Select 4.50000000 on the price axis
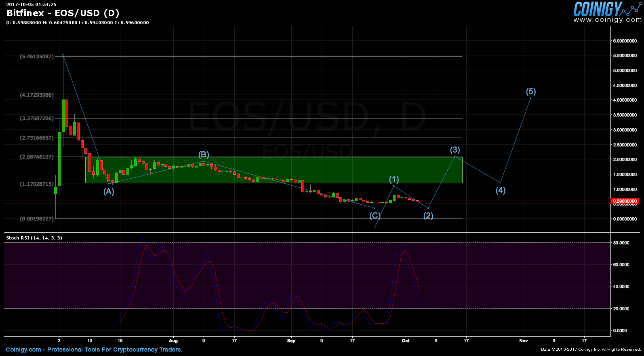Image resolution: width=644 pixels, height=356 pixels. point(625,85)
